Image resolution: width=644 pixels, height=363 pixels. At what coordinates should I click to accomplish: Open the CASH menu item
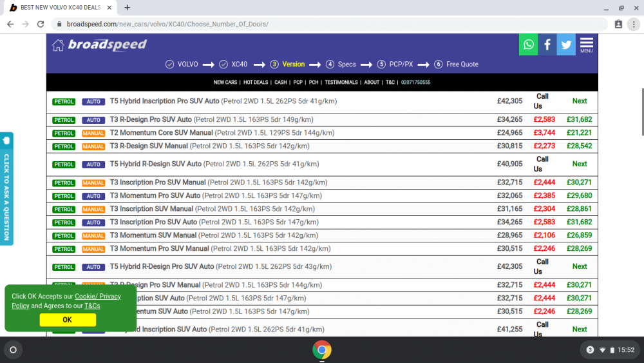(x=281, y=83)
